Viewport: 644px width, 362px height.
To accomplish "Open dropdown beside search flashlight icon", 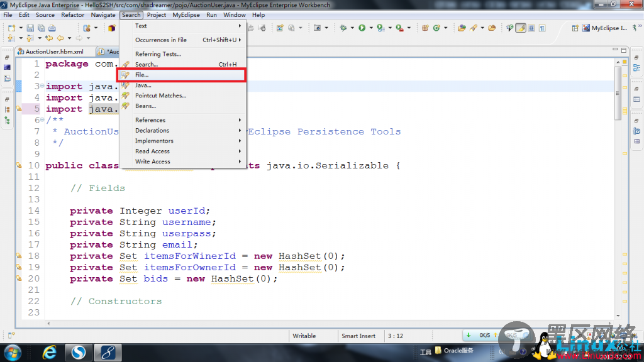I will pyautogui.click(x=482, y=28).
